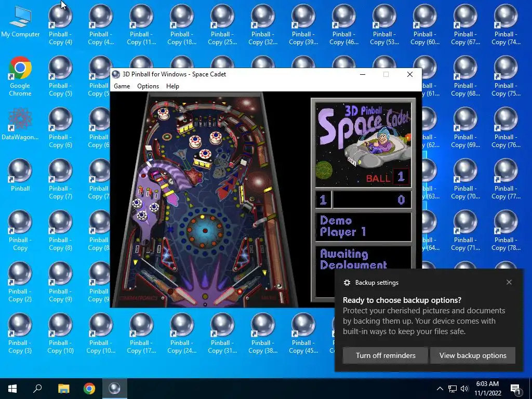Select the original Pinball desktop shortcut

(x=20, y=176)
